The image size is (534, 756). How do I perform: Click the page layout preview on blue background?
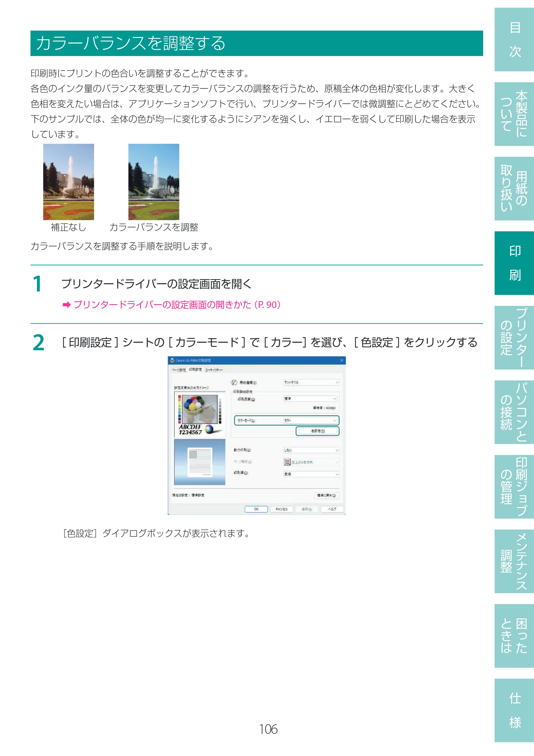[200, 462]
